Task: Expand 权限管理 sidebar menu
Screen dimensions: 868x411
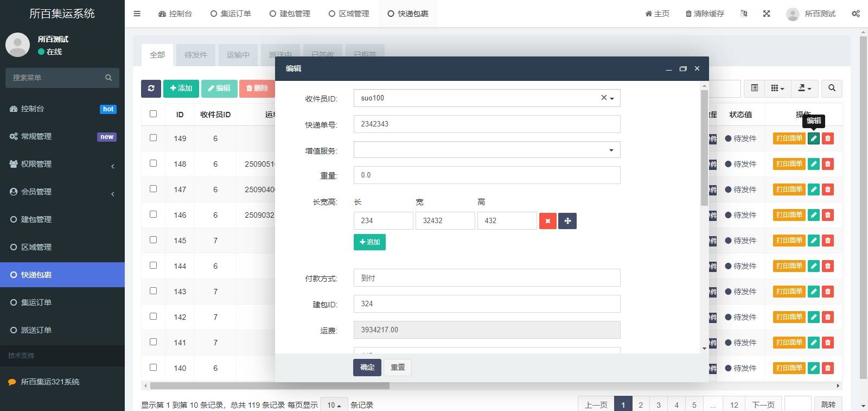Action: [62, 164]
